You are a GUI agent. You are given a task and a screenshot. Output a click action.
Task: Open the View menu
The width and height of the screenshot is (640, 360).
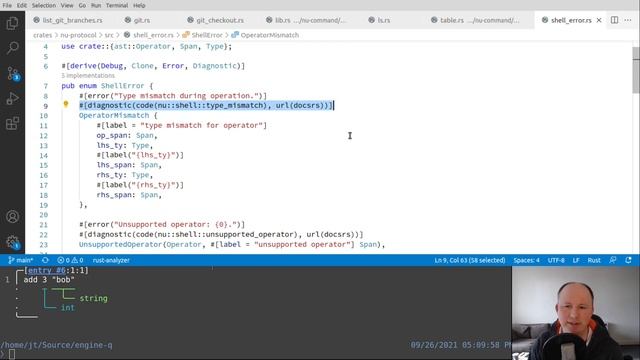coord(67,5)
